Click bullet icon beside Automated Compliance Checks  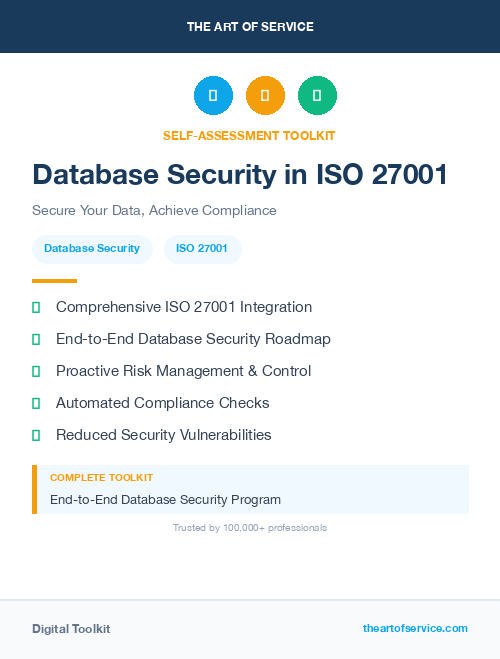36,403
